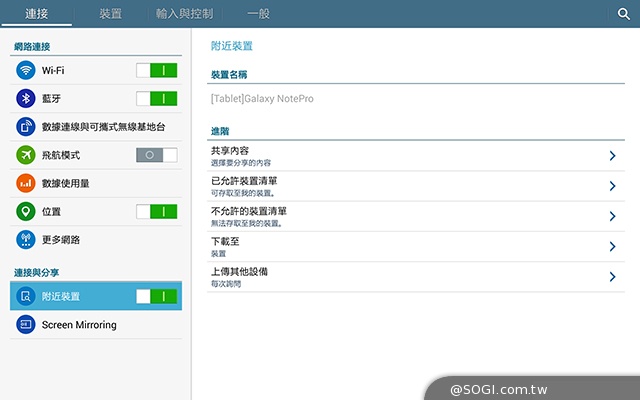Open more networks (更多網路) icon
640x400 pixels.
[x=25, y=240]
